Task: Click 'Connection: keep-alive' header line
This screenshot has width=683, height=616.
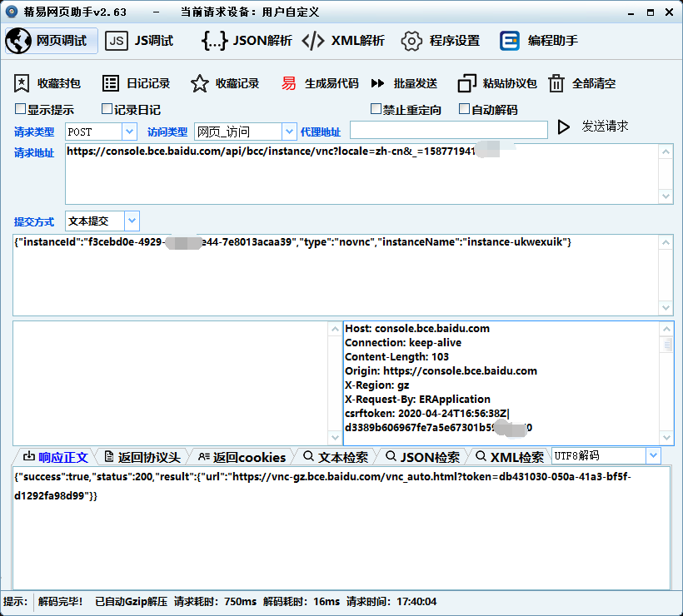Action: click(403, 343)
